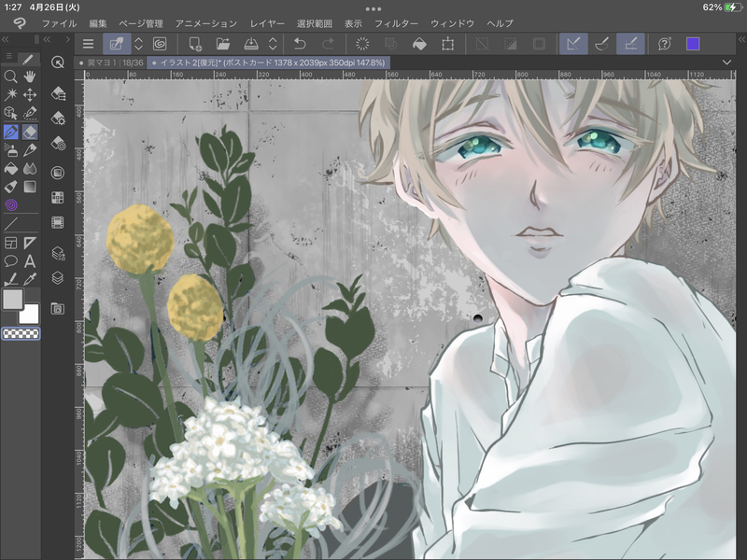This screenshot has width=747, height=560.
Task: Switch to the イラスト2 canvas tab
Action: [x=268, y=63]
